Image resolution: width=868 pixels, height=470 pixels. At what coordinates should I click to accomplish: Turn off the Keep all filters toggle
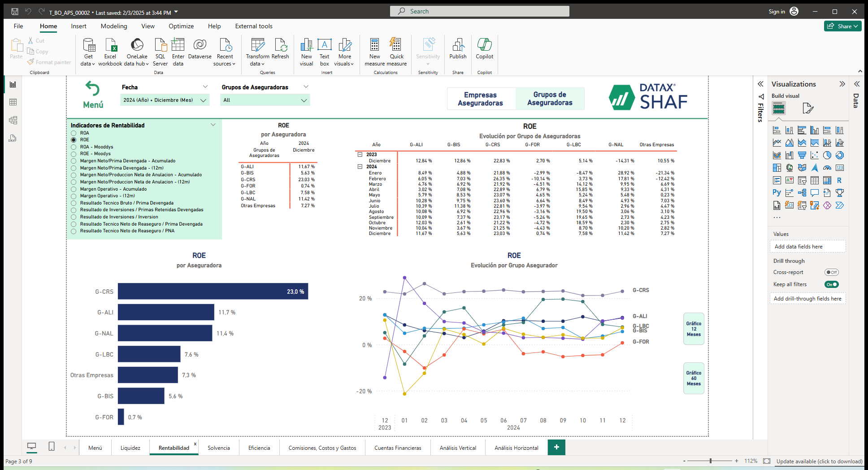coord(832,284)
